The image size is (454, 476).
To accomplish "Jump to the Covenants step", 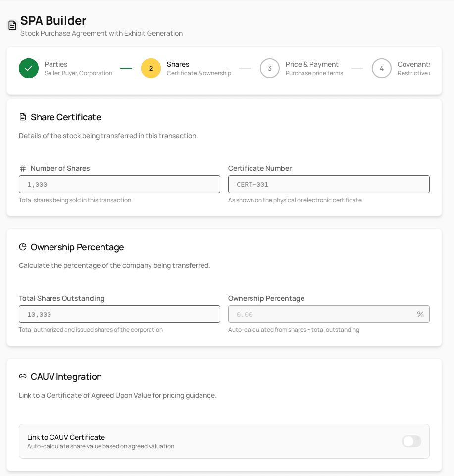I will 414,64.
